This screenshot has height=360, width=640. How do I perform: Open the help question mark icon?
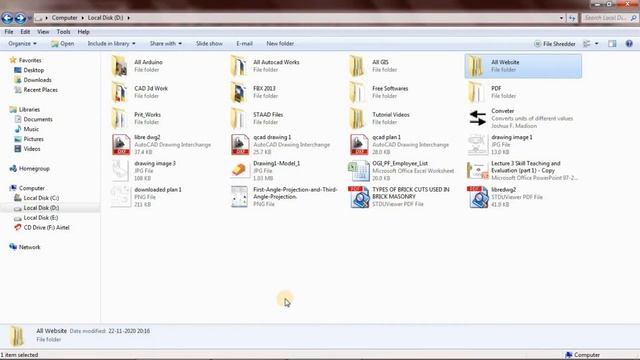629,44
